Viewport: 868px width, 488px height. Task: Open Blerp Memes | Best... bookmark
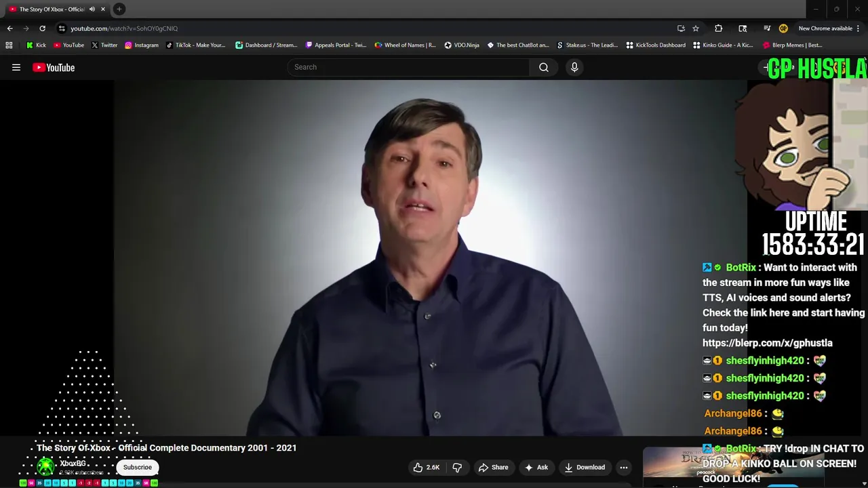pos(793,45)
